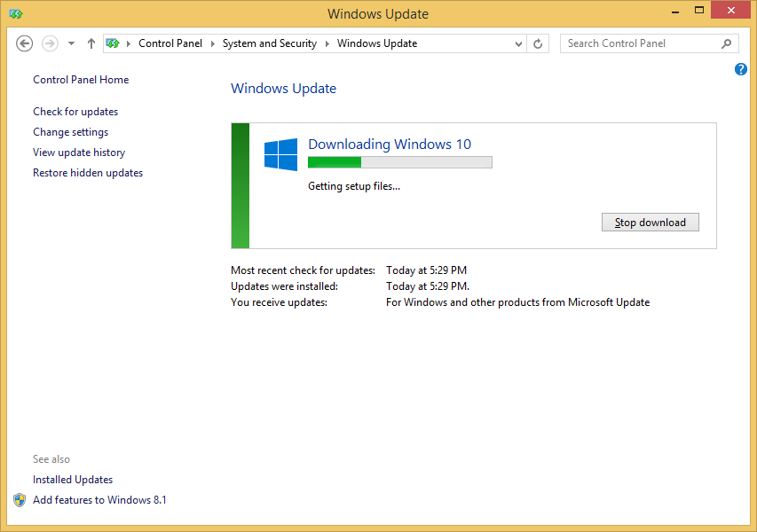Click the green download progress bar

pos(399,162)
